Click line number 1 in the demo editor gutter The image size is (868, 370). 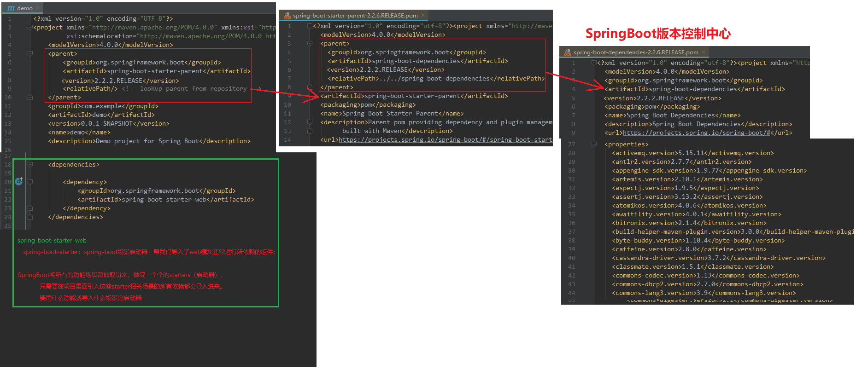pyautogui.click(x=9, y=19)
